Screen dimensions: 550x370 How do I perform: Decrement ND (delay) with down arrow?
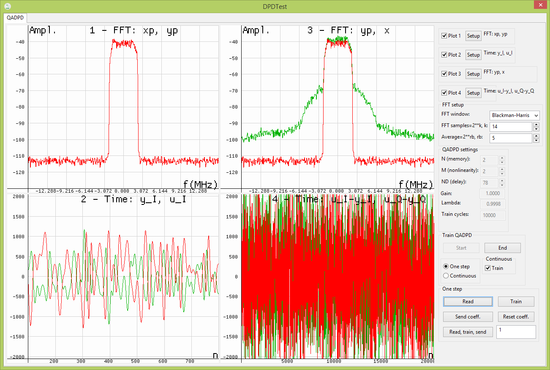[x=502, y=185]
